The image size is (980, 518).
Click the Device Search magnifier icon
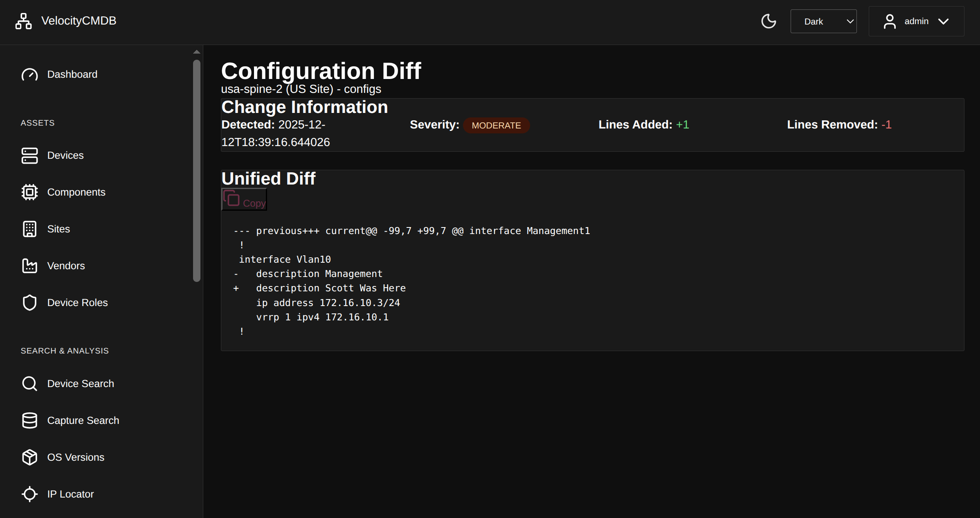pyautogui.click(x=29, y=384)
